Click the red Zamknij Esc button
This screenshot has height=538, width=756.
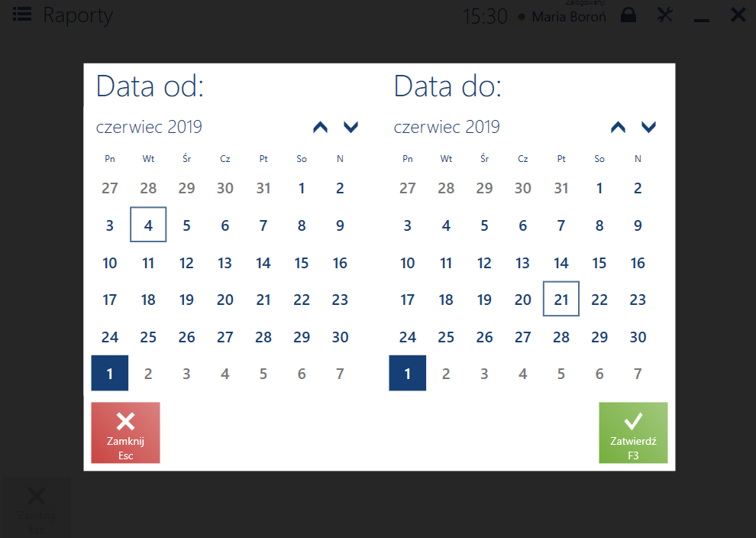[125, 433]
